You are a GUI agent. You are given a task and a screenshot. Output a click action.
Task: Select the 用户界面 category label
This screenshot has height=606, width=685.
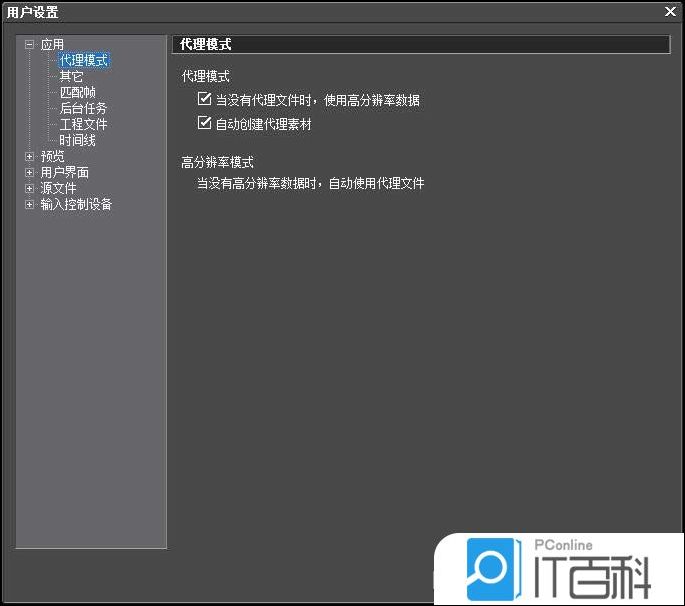(65, 173)
